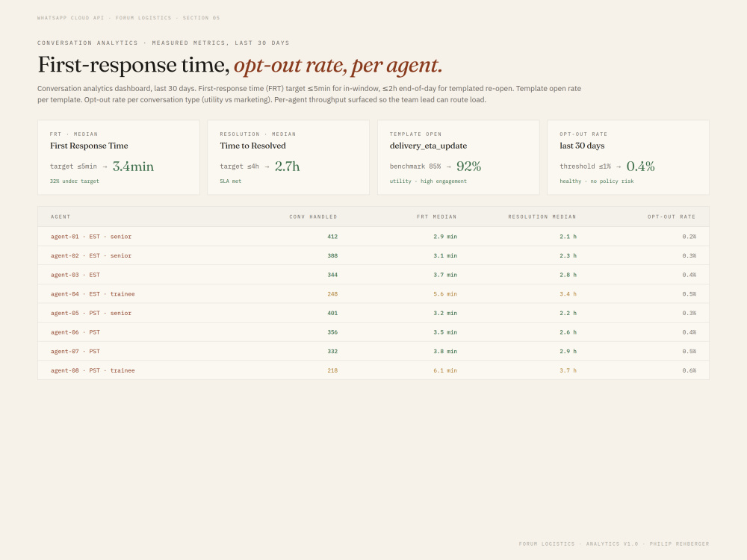Click the 6.1 min FRT value
The width and height of the screenshot is (747, 560).
(445, 370)
